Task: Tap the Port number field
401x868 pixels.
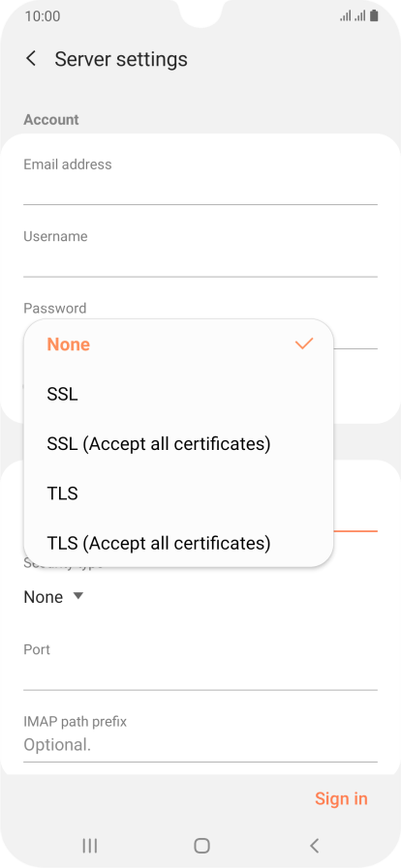Action: (200, 666)
